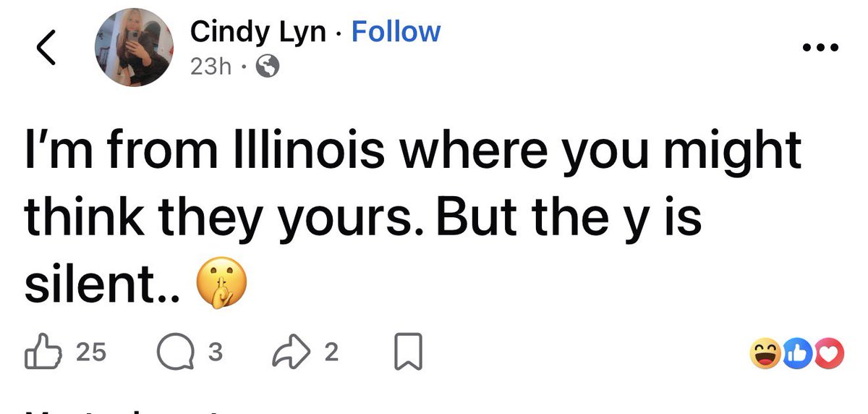
Task: Click the shushing face emoji in post
Action: click(221, 286)
